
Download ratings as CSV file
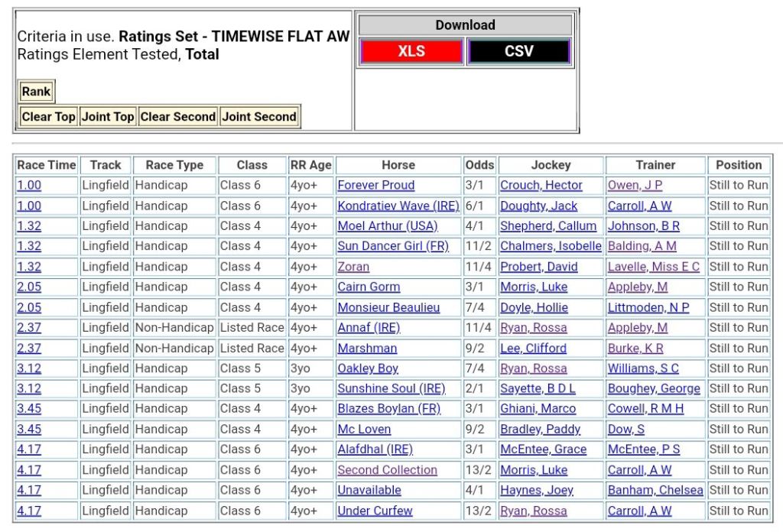[518, 52]
